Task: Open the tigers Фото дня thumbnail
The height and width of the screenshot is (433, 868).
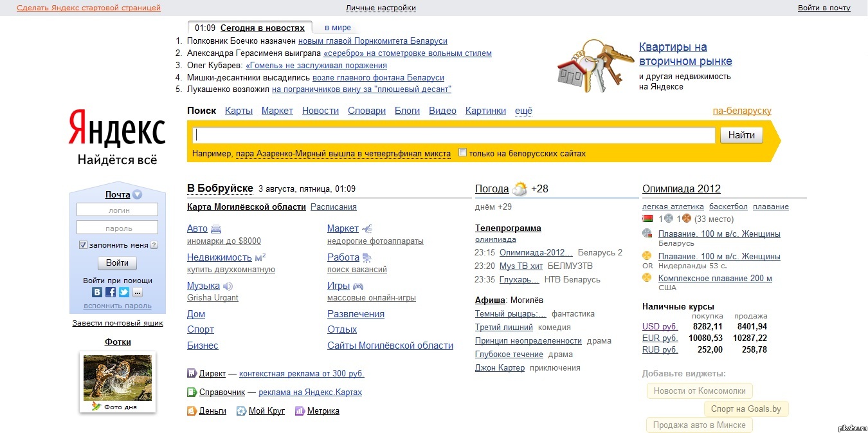Action: 118,378
